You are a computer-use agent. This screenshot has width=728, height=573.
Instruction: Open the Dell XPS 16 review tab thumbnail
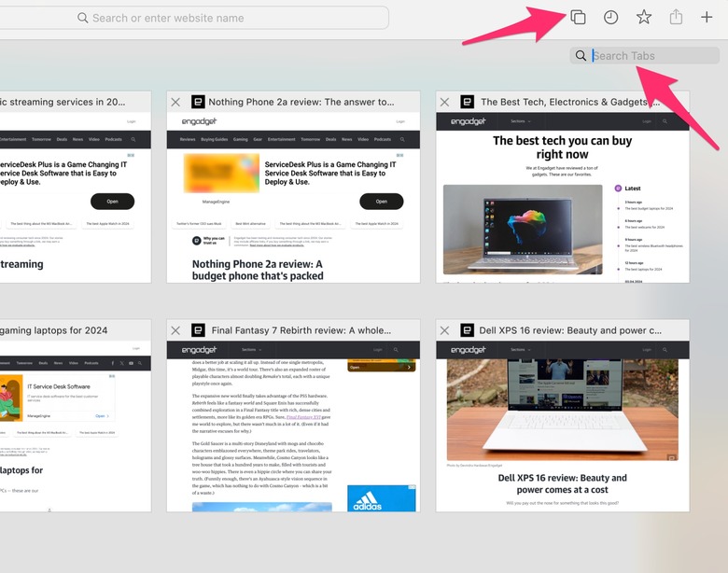[x=563, y=426]
